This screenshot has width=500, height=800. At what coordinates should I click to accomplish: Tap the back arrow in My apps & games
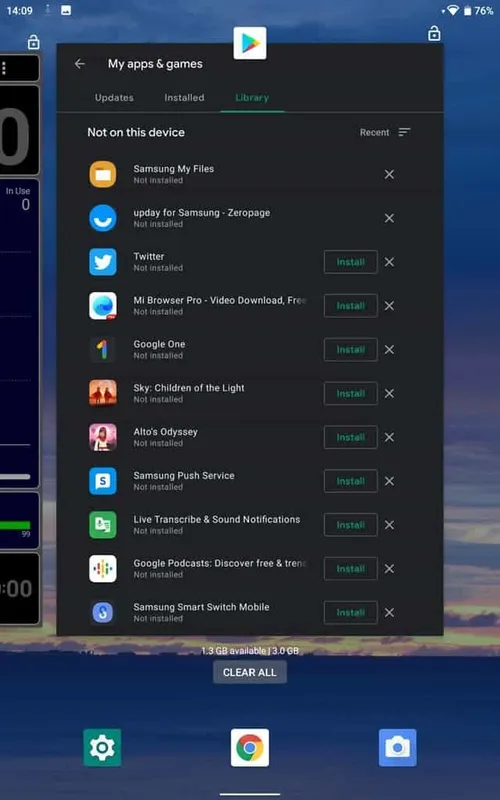(x=80, y=64)
